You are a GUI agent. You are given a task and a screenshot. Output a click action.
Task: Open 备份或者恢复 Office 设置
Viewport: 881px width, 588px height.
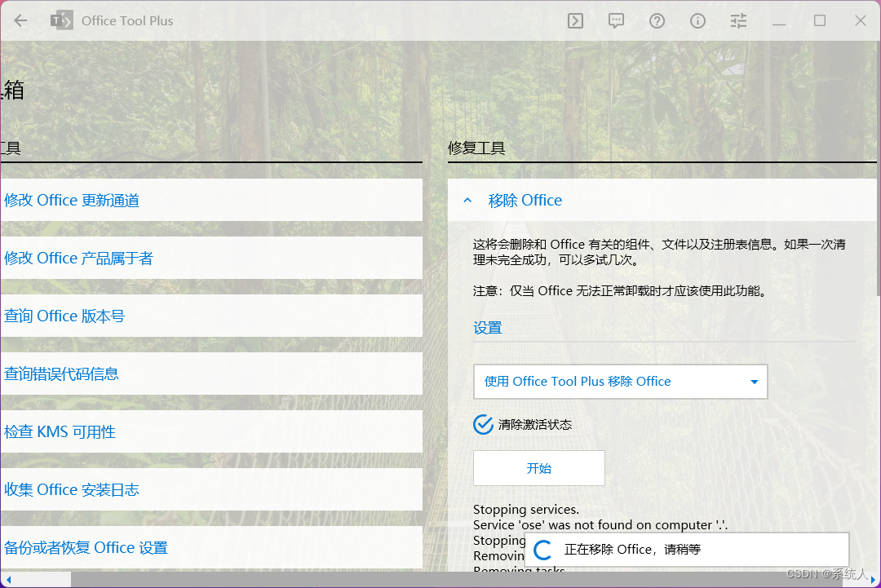coord(211,547)
